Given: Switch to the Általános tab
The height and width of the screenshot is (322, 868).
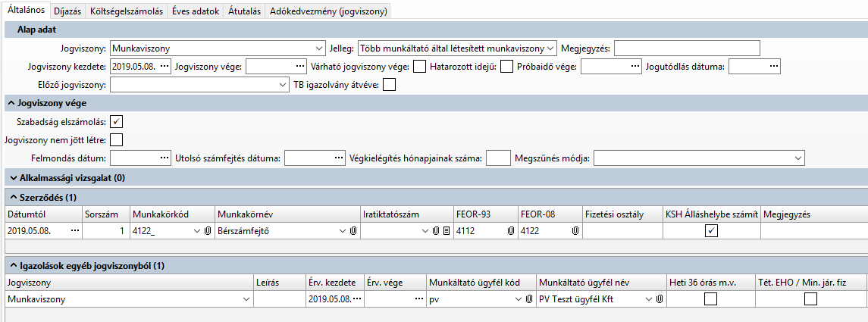Looking at the screenshot, I should click(26, 11).
